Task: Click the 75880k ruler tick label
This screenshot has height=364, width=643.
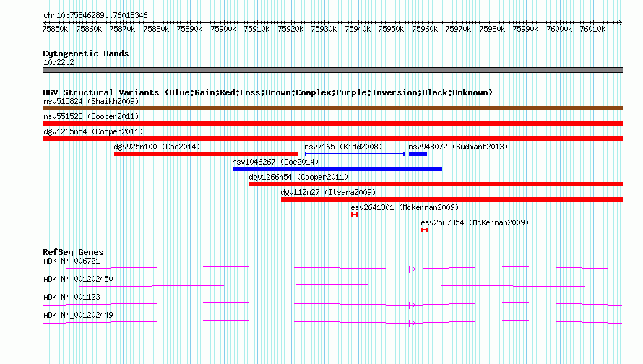Action: [156, 29]
